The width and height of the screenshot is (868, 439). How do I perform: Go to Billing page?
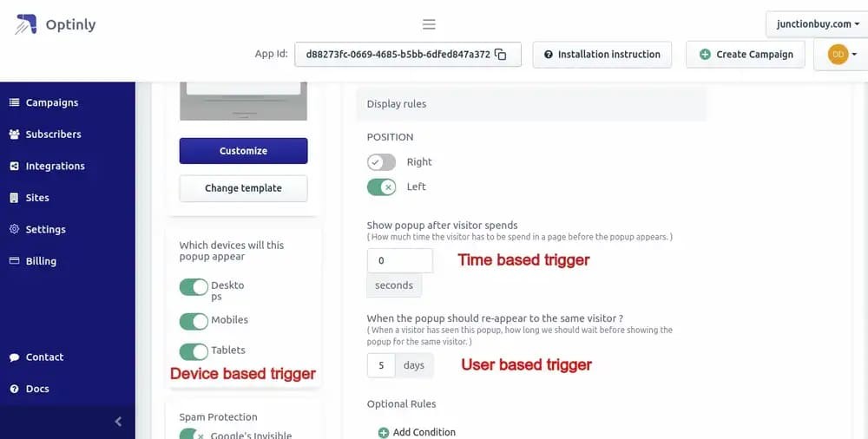41,261
